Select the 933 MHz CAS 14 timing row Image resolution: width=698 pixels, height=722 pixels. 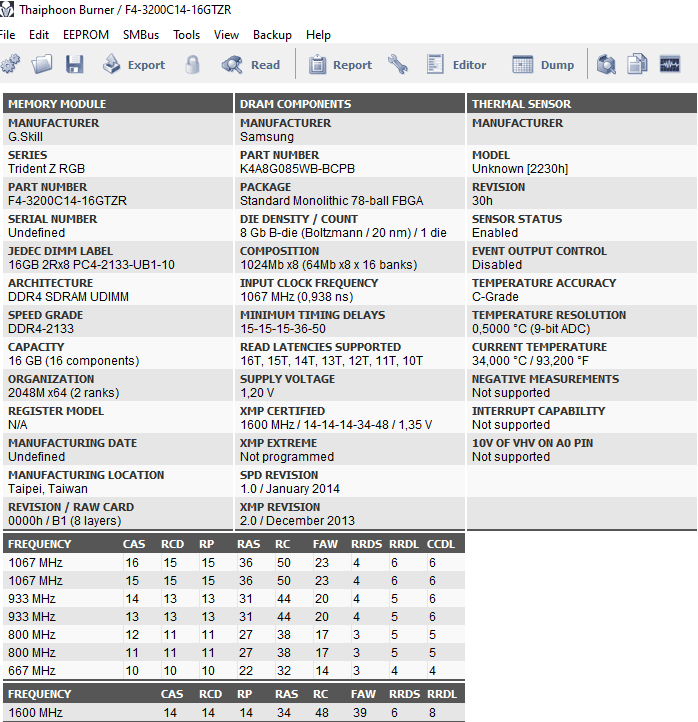(x=234, y=599)
